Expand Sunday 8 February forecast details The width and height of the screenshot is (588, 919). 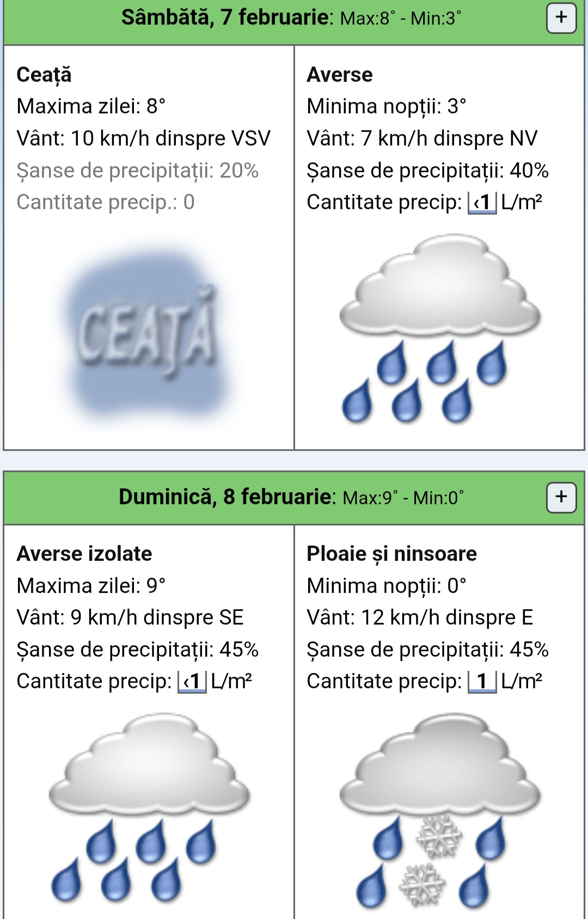tap(561, 497)
